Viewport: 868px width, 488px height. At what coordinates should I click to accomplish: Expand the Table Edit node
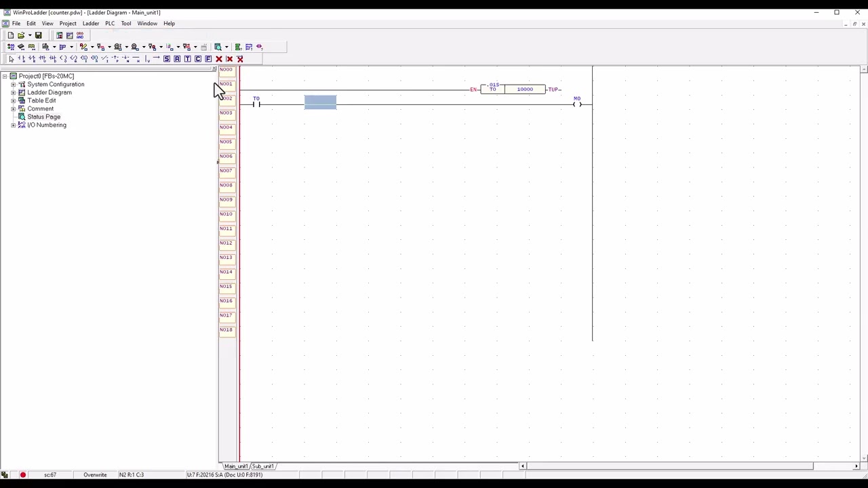(13, 100)
